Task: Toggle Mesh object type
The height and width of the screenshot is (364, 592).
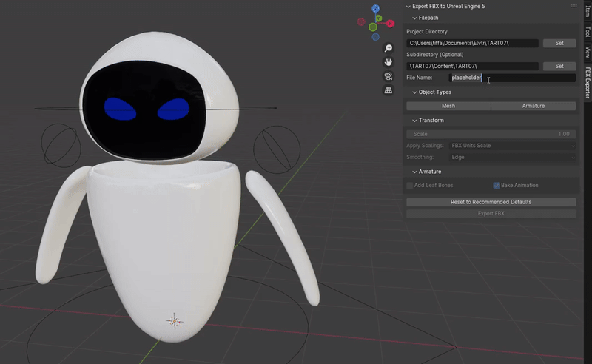Action: pyautogui.click(x=448, y=106)
